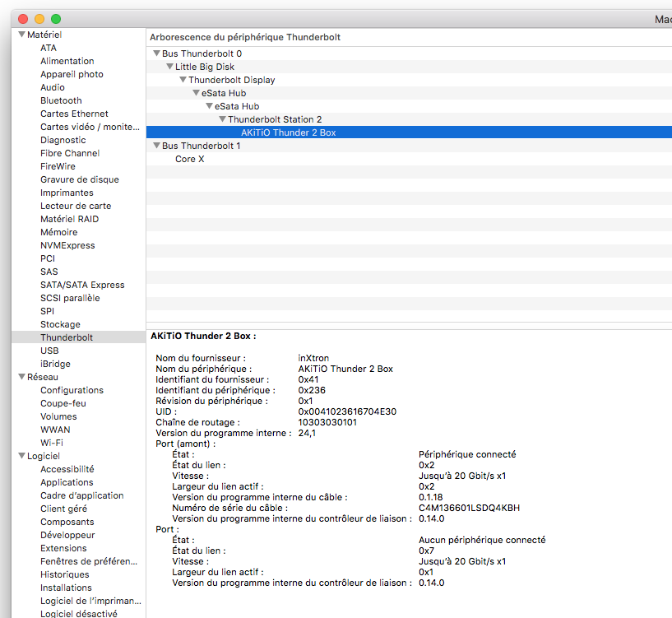Select AKiTiO Thunder 2 Box tree row

pyautogui.click(x=409, y=132)
